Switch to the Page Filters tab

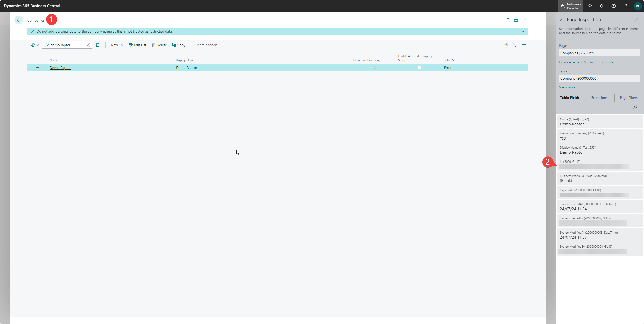tap(628, 98)
